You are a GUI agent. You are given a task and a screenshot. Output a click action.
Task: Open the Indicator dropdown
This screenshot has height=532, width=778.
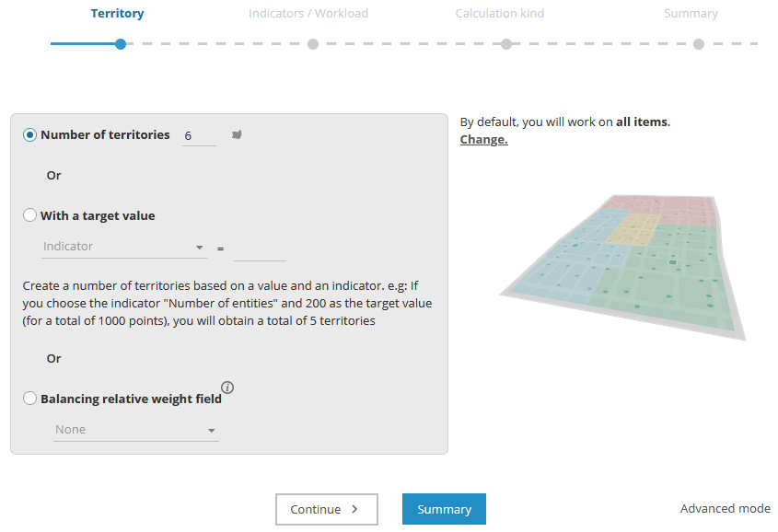click(124, 247)
